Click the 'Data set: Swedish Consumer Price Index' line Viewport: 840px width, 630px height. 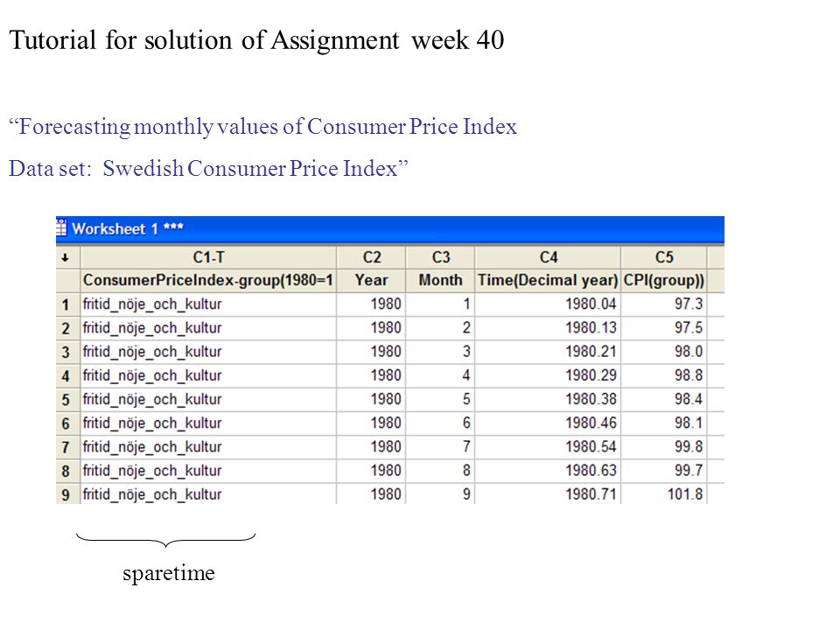208,168
